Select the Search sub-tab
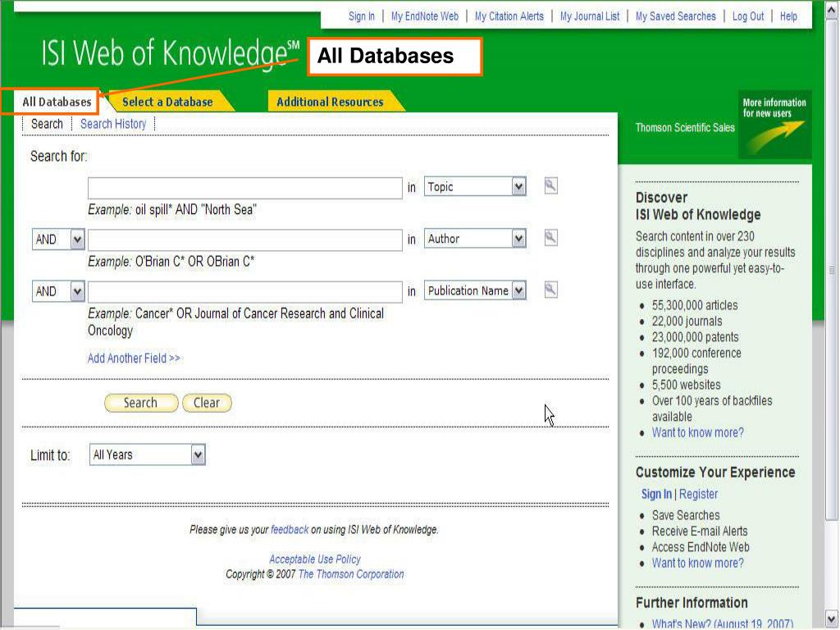Image resolution: width=840 pixels, height=630 pixels. click(x=47, y=124)
